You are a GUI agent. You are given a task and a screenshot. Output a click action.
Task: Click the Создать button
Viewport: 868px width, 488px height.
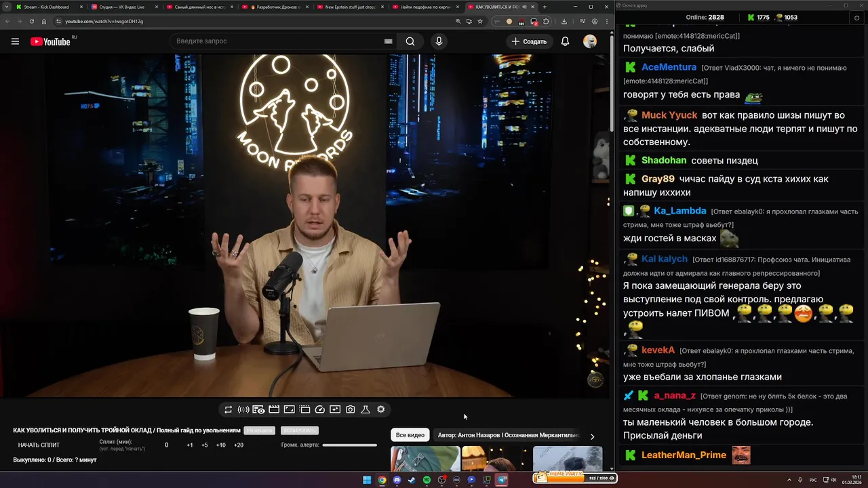(529, 41)
